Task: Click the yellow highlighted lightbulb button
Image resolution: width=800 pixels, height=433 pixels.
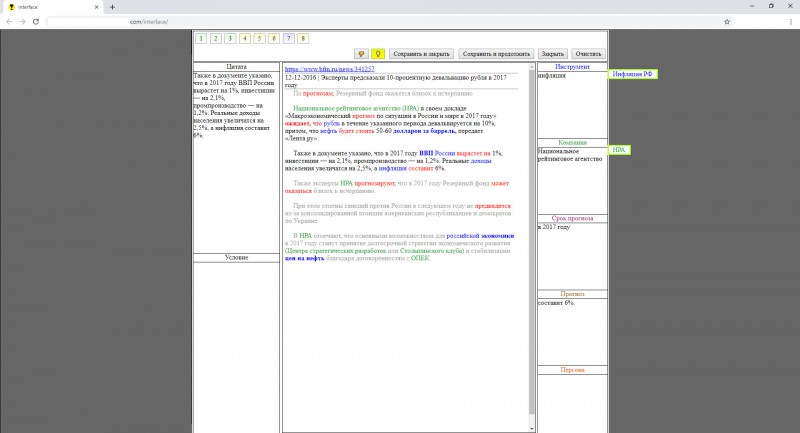Action: click(x=378, y=54)
